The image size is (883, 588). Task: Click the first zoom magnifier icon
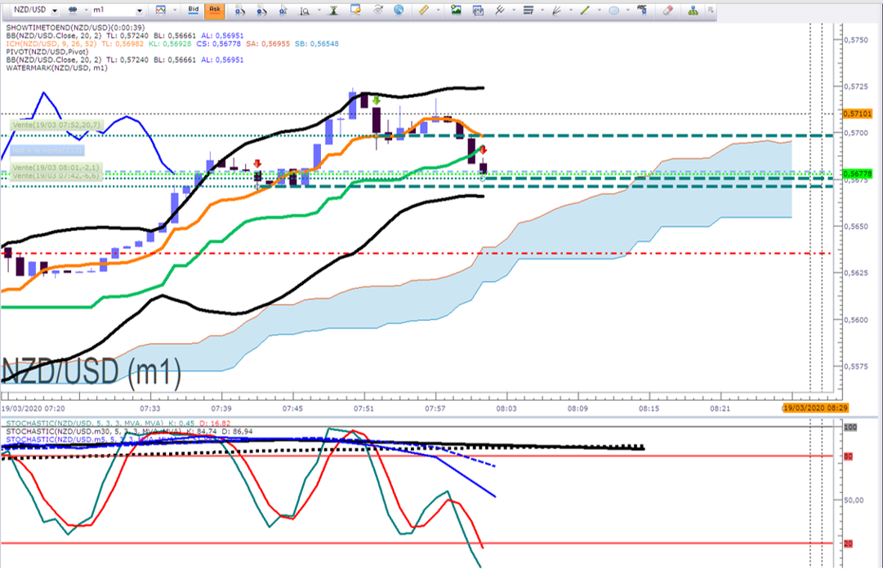tap(240, 10)
